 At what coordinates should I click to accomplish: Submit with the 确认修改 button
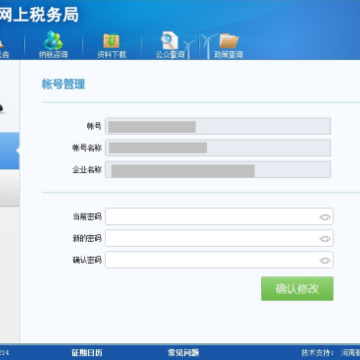(x=297, y=289)
